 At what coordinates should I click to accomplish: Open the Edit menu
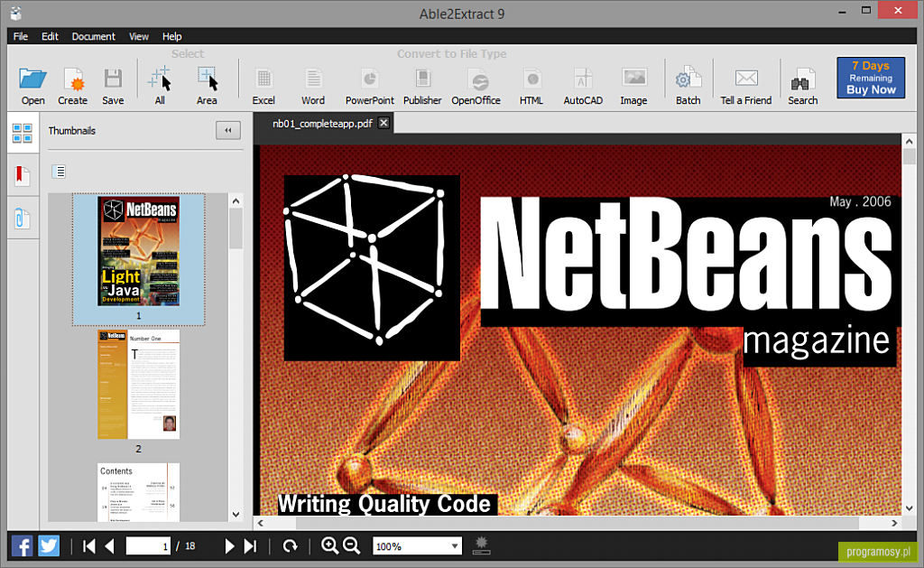[x=51, y=36]
